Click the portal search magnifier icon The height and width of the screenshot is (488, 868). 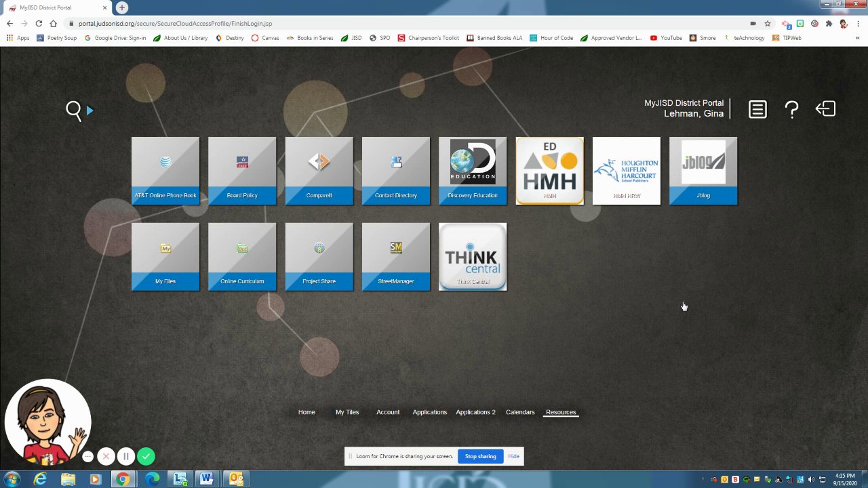(x=74, y=110)
